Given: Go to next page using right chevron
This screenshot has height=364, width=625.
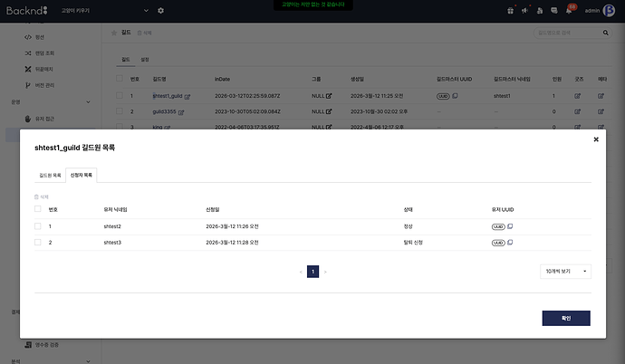Looking at the screenshot, I should point(325,271).
